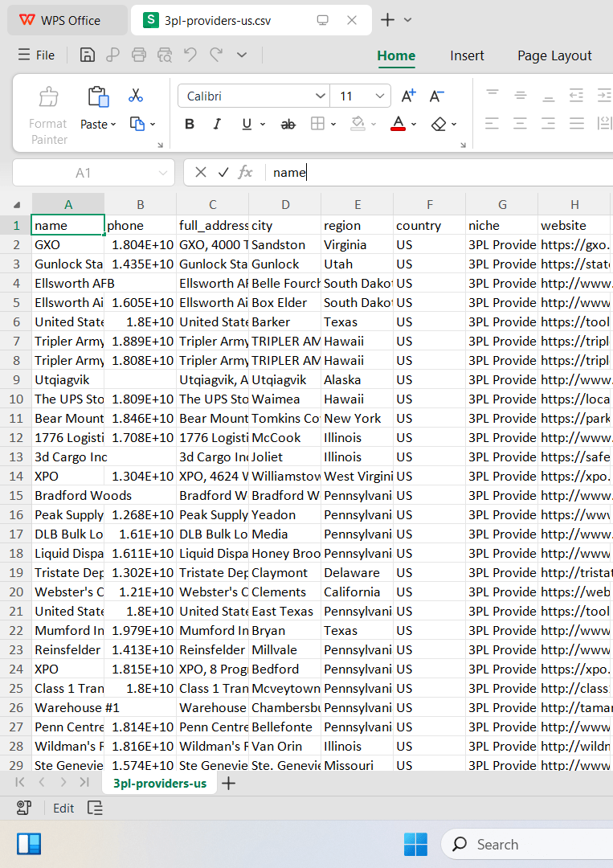Click the Insert Function fx icon
The height and width of the screenshot is (868, 613).
245,173
